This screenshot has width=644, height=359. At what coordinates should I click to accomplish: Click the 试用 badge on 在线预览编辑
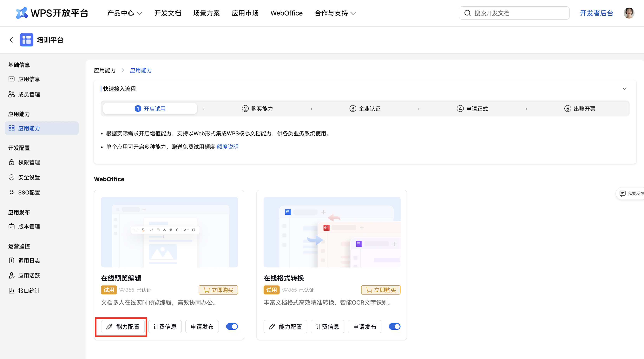click(x=109, y=290)
